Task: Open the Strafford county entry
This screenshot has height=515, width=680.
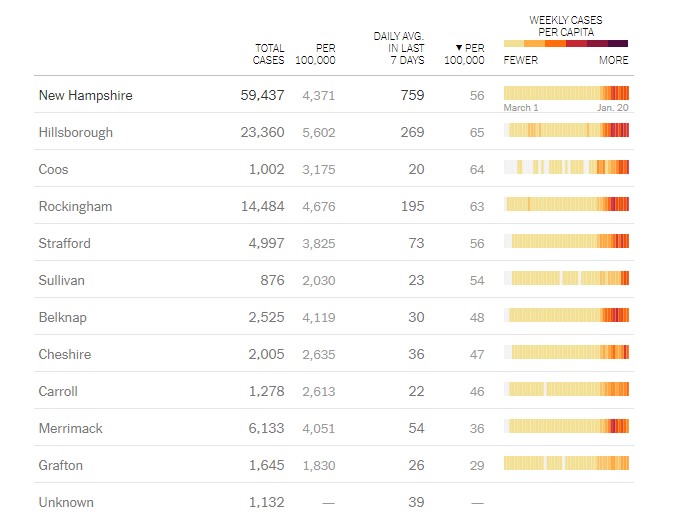Action: (x=66, y=243)
